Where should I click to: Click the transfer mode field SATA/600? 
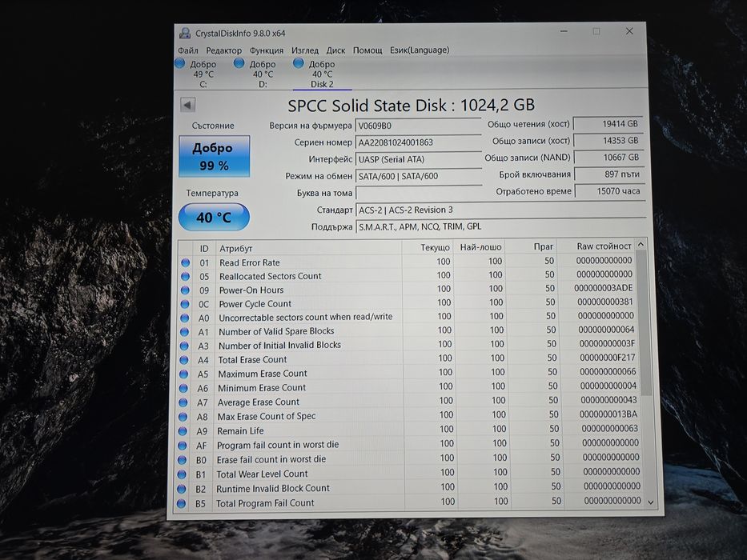(x=418, y=176)
